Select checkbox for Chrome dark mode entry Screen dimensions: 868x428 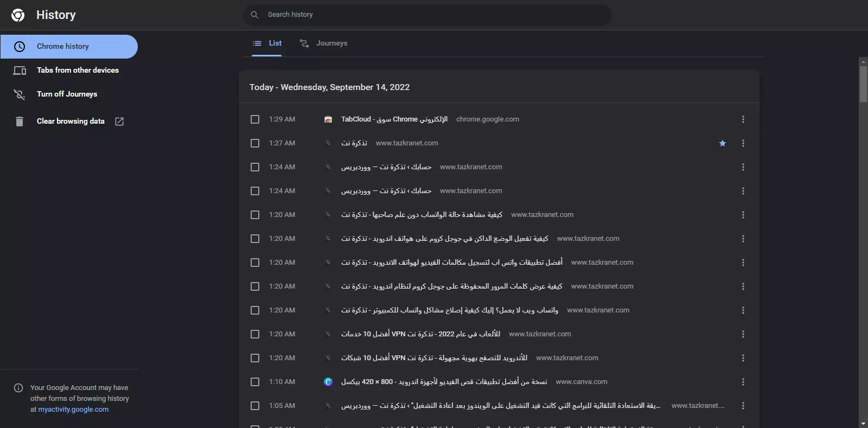pyautogui.click(x=255, y=239)
